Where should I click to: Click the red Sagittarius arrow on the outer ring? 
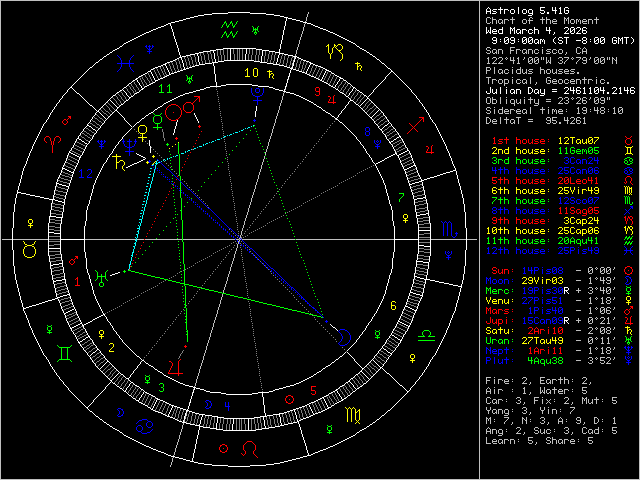[416, 125]
